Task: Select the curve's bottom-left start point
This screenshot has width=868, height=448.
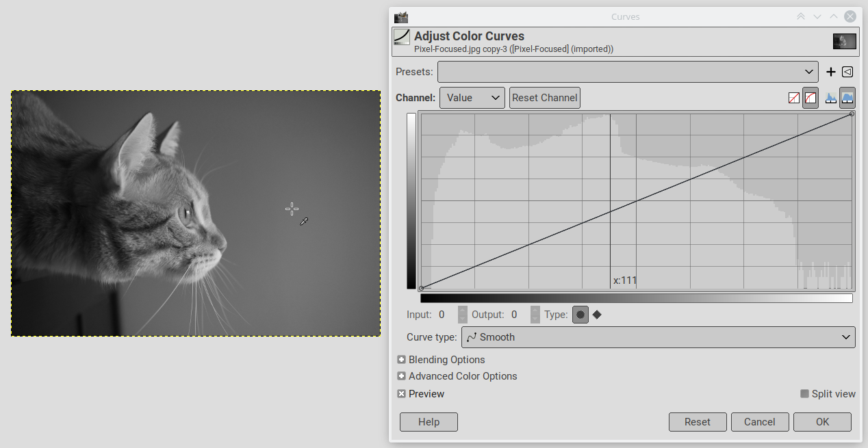Action: (421, 288)
